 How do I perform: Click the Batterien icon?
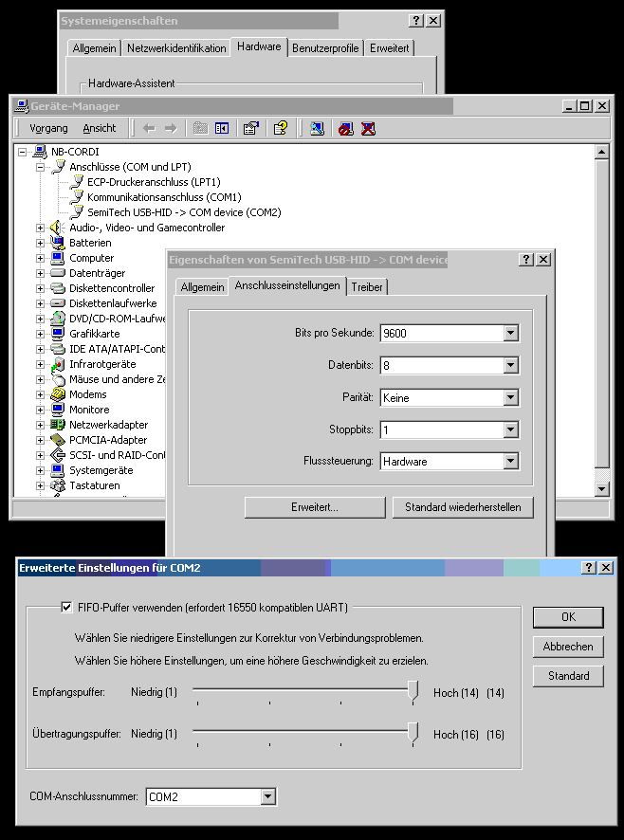pyautogui.click(x=57, y=243)
